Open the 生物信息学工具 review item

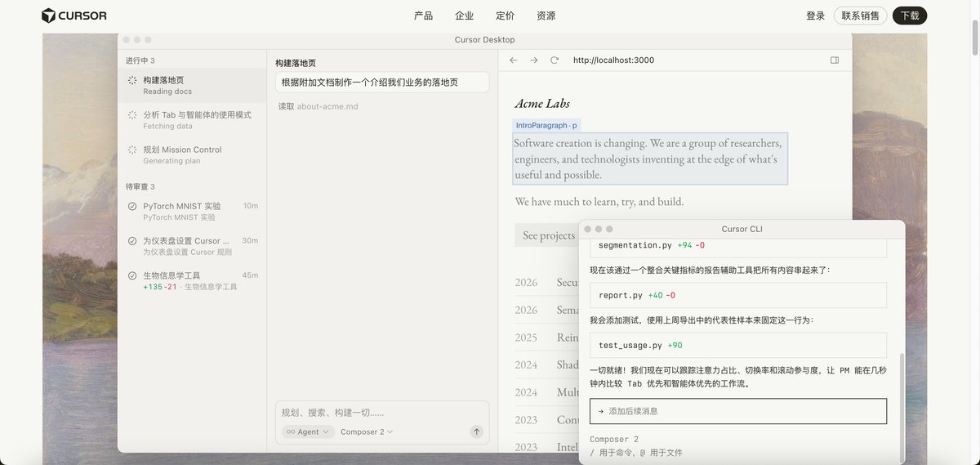[x=192, y=280]
